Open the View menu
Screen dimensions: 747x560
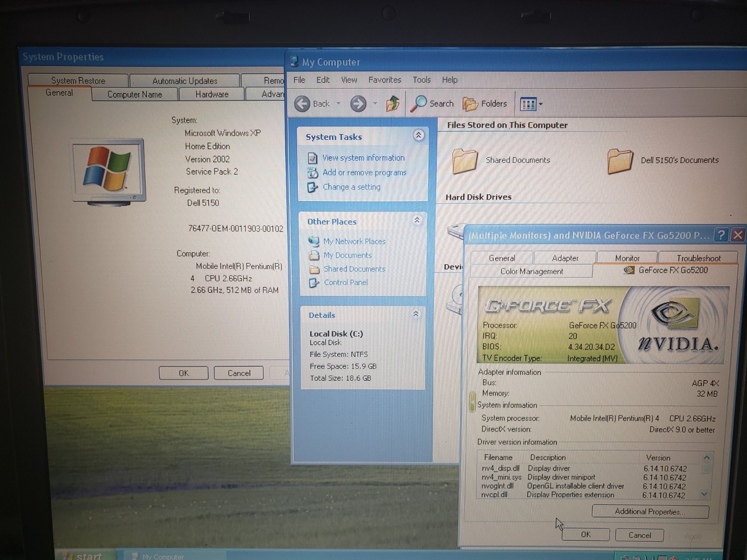349,80
